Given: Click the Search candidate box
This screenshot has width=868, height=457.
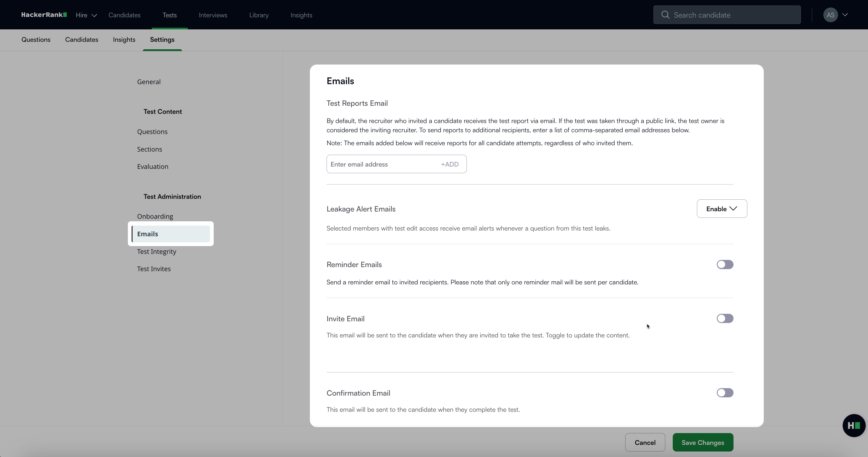Looking at the screenshot, I should coord(731,15).
